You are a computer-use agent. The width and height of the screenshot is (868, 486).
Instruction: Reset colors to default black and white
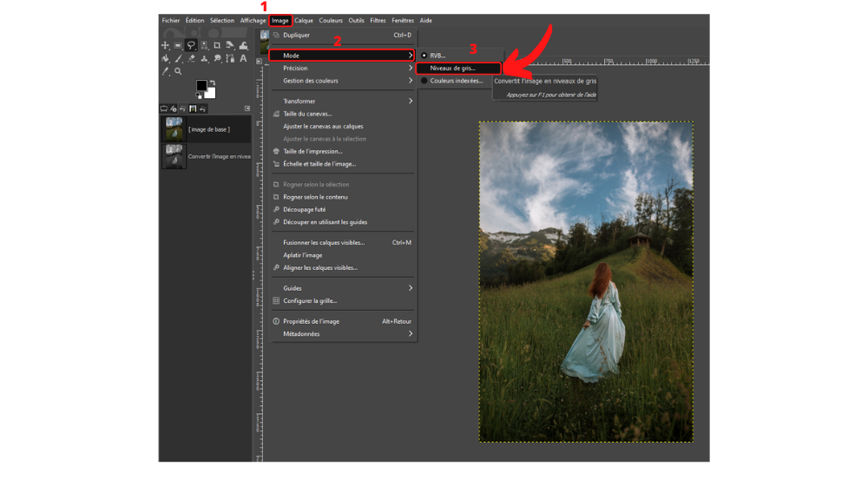coord(199,95)
